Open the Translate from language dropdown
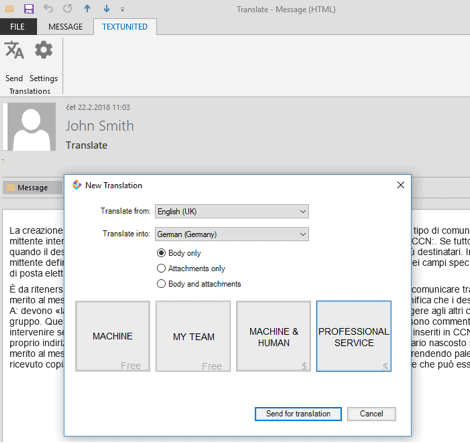The image size is (470, 443). (x=232, y=211)
